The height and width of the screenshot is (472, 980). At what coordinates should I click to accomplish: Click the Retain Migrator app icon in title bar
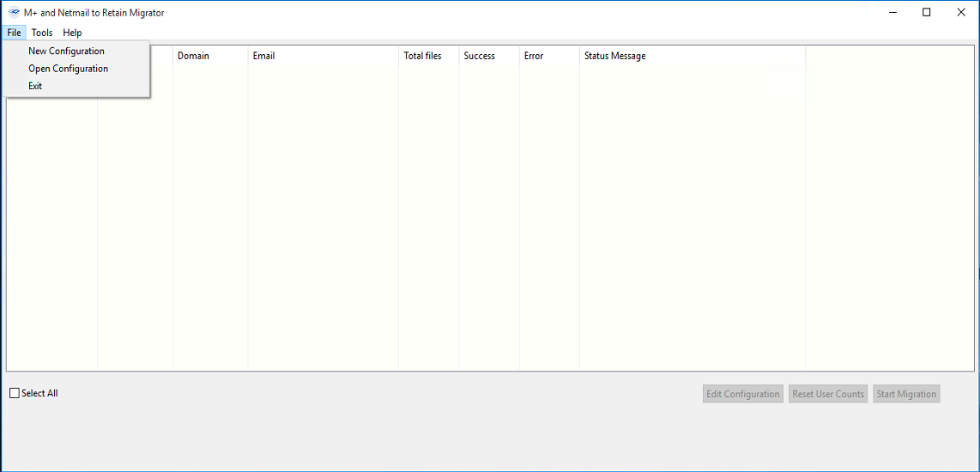click(x=13, y=13)
